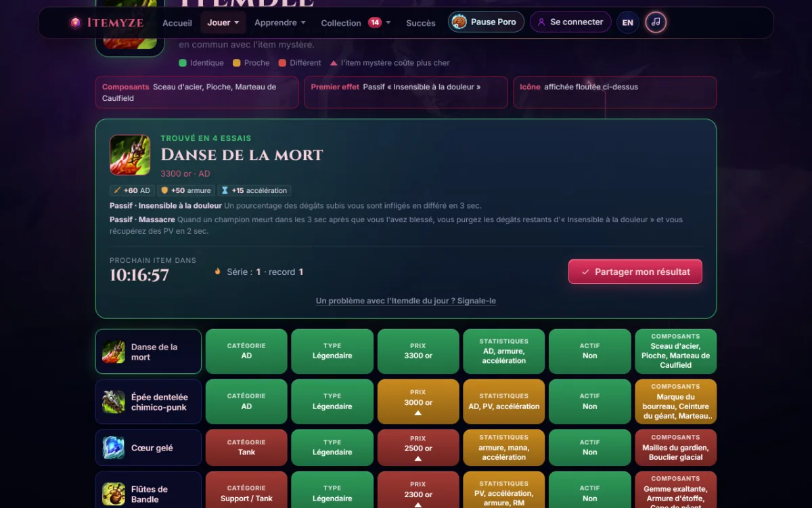Click the countdown timer 10:16:57
This screenshot has height=508, width=812.
click(x=139, y=275)
